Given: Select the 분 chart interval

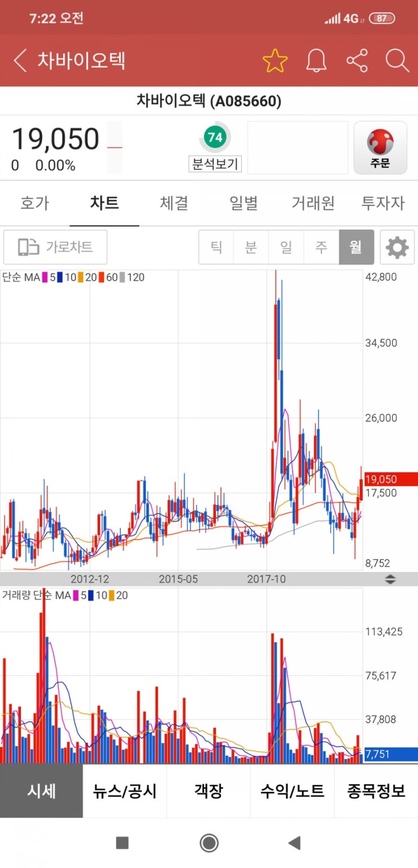Looking at the screenshot, I should pyautogui.click(x=251, y=247).
